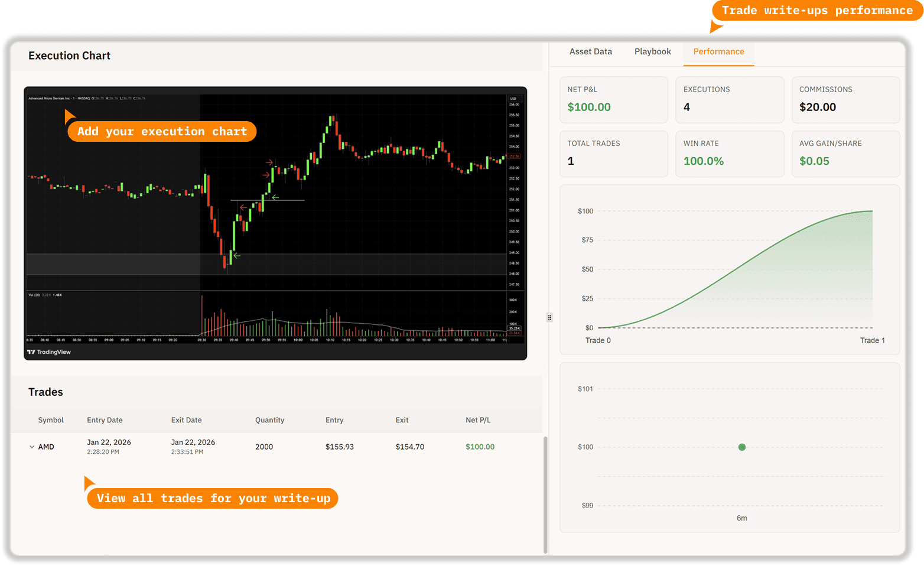Click the WIN RATE value 100.0%

click(703, 161)
